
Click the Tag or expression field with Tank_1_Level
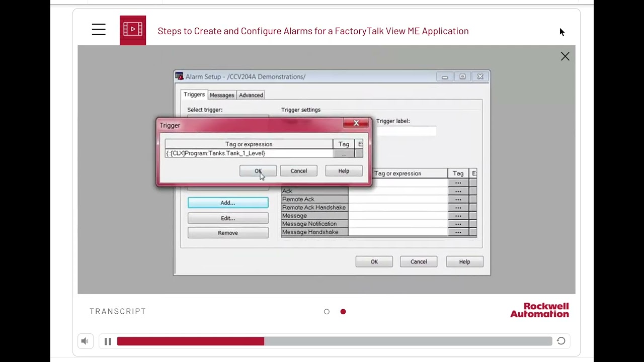tap(249, 153)
